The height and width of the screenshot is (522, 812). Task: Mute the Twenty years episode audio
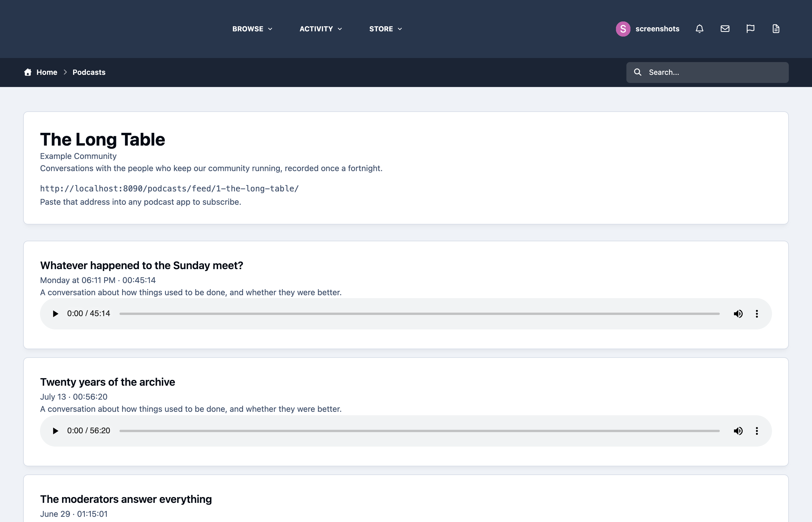[x=738, y=430]
